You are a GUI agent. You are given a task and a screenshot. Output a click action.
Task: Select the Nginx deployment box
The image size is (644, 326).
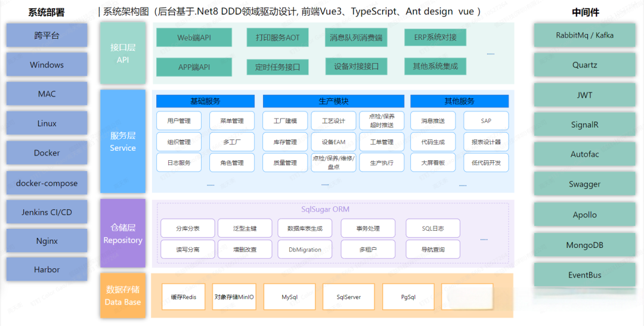47,241
